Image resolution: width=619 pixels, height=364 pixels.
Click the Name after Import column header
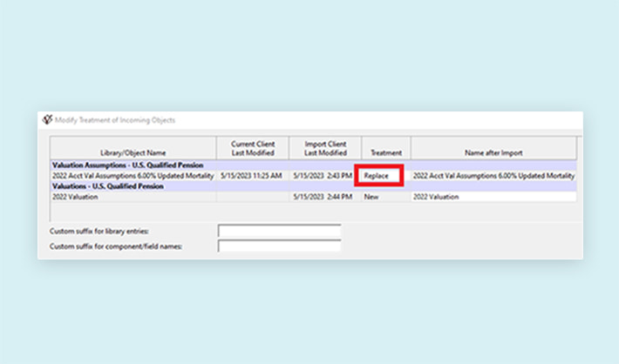[x=493, y=152]
